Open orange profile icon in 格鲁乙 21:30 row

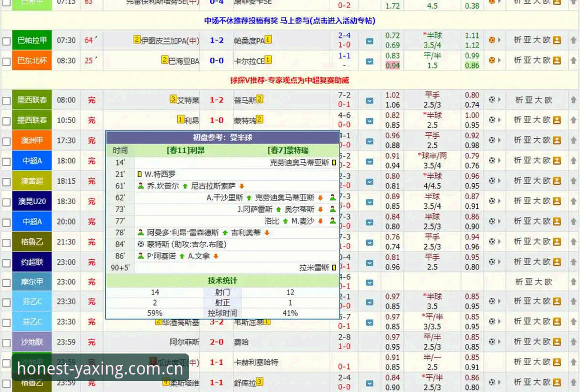(556, 241)
